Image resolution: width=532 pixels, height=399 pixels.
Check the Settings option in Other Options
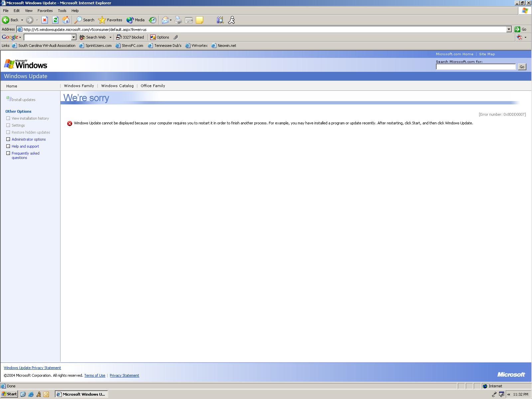click(8, 125)
